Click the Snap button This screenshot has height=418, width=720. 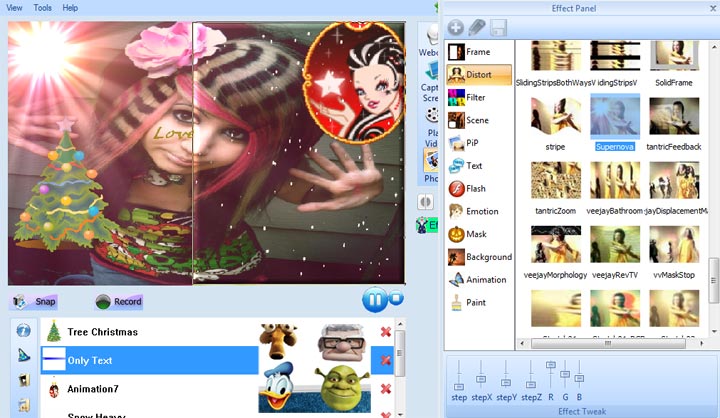tap(34, 302)
